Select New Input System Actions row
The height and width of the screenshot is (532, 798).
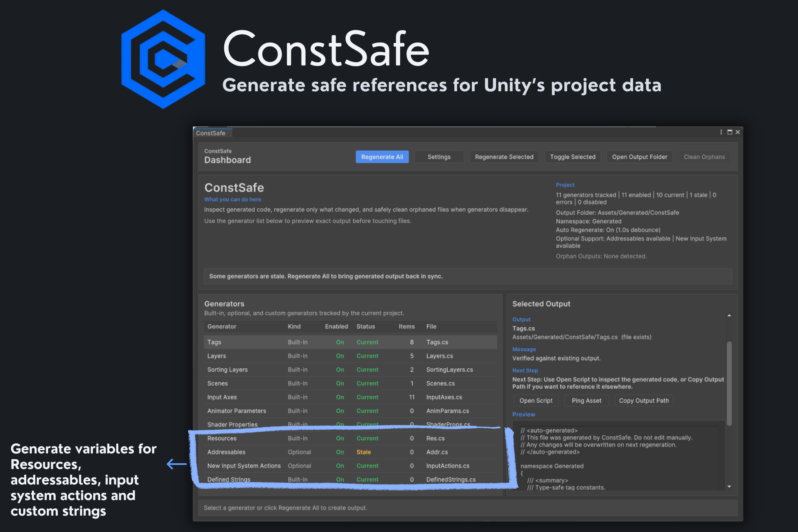tap(350, 466)
